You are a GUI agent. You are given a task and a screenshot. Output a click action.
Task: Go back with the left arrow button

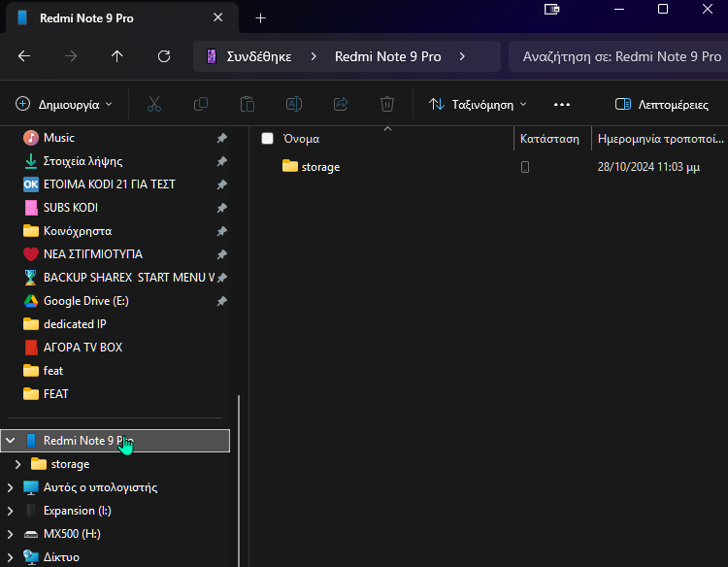pos(24,56)
